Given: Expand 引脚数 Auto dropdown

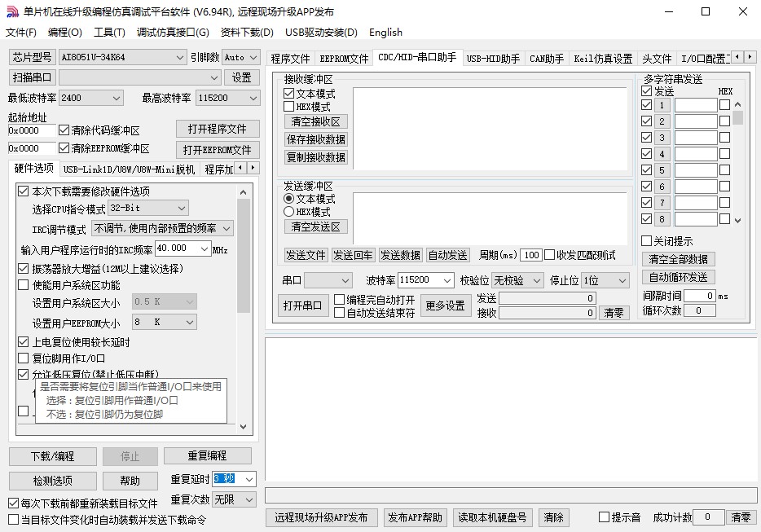Looking at the screenshot, I should (x=253, y=57).
